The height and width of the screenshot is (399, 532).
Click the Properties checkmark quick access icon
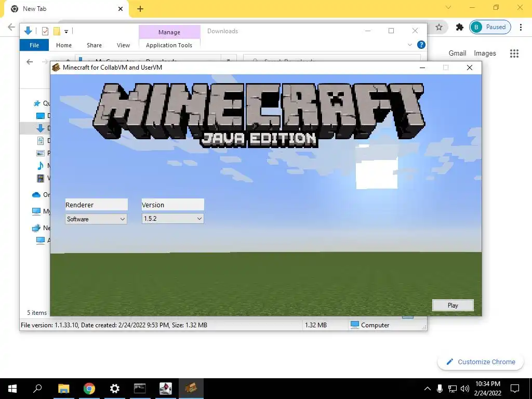pyautogui.click(x=45, y=31)
